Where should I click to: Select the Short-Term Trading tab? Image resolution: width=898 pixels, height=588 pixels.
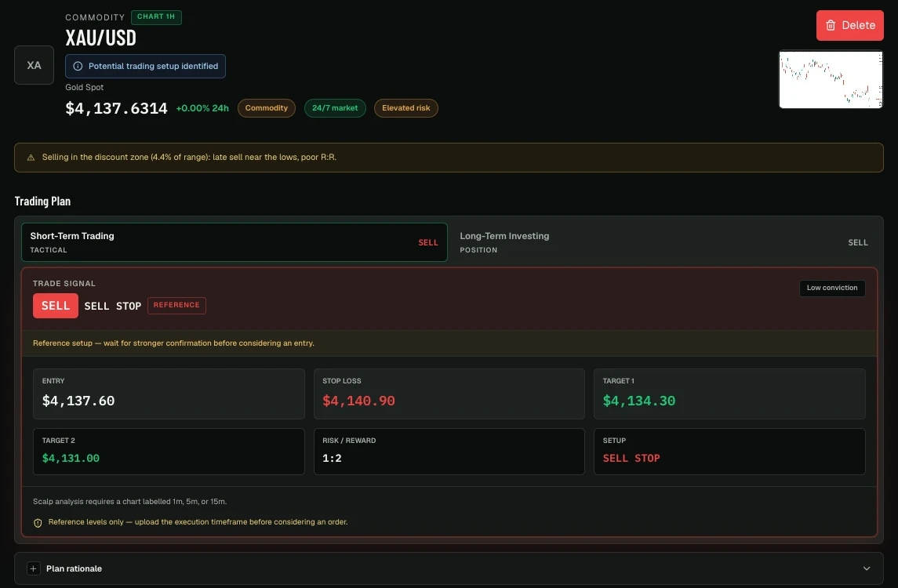[234, 242]
